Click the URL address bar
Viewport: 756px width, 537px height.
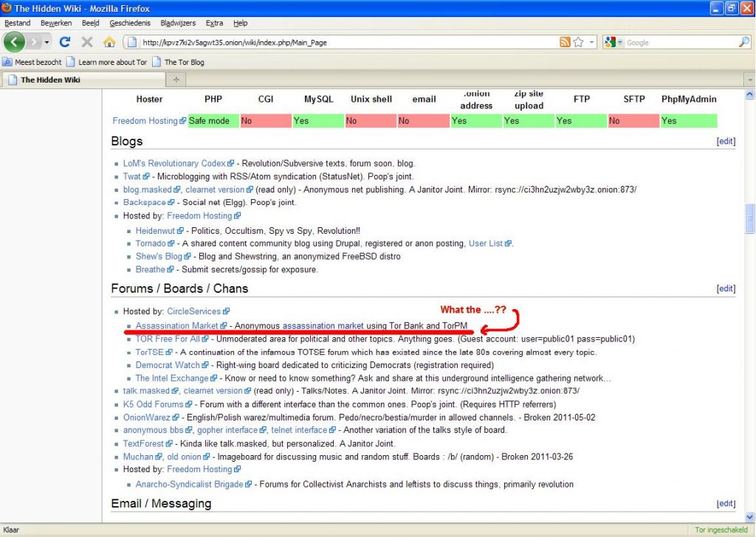click(x=349, y=42)
